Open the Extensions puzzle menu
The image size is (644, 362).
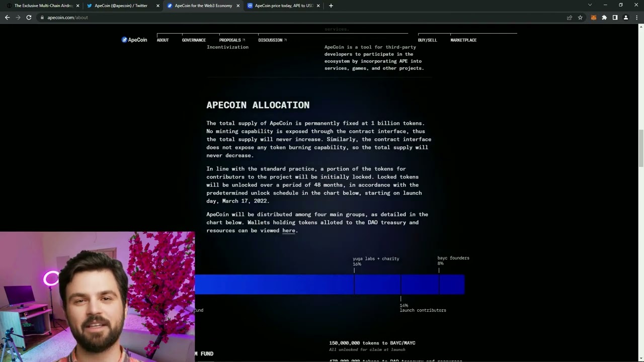[x=604, y=18]
